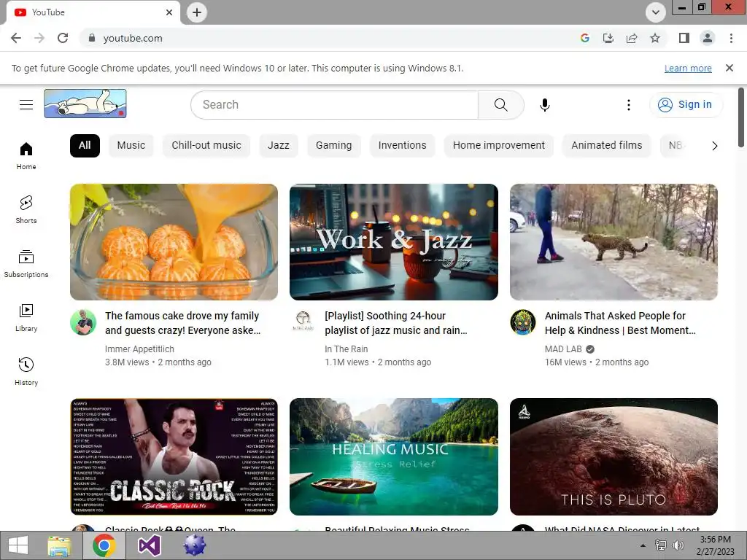Click the taskbar volume speaker icon
Screen dimensions: 747x560
click(x=678, y=545)
